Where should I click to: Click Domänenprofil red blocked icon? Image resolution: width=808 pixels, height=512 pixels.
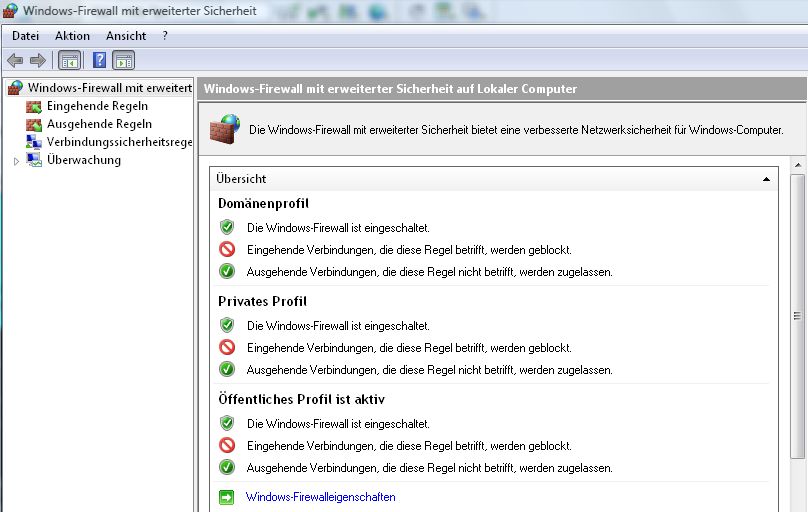pyautogui.click(x=227, y=249)
